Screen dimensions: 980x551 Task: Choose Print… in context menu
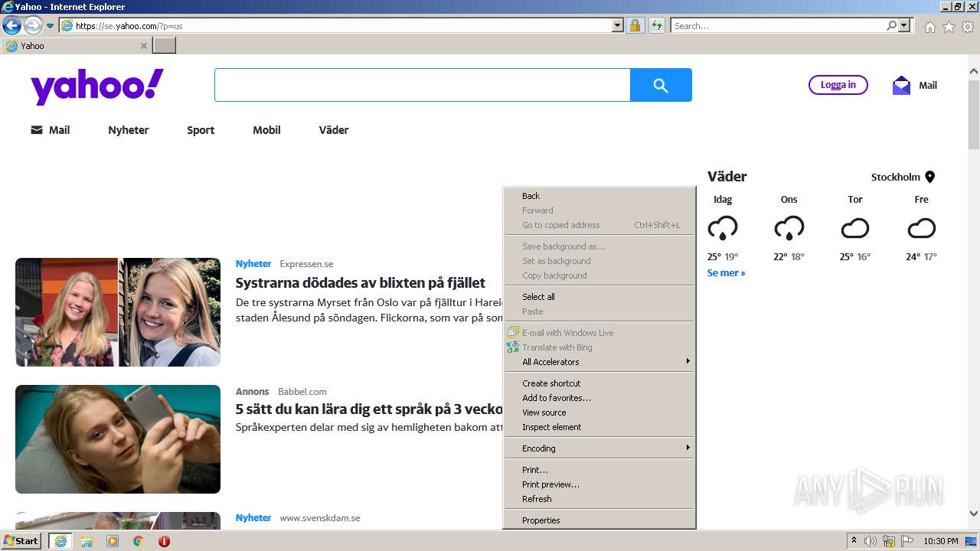pos(599,470)
